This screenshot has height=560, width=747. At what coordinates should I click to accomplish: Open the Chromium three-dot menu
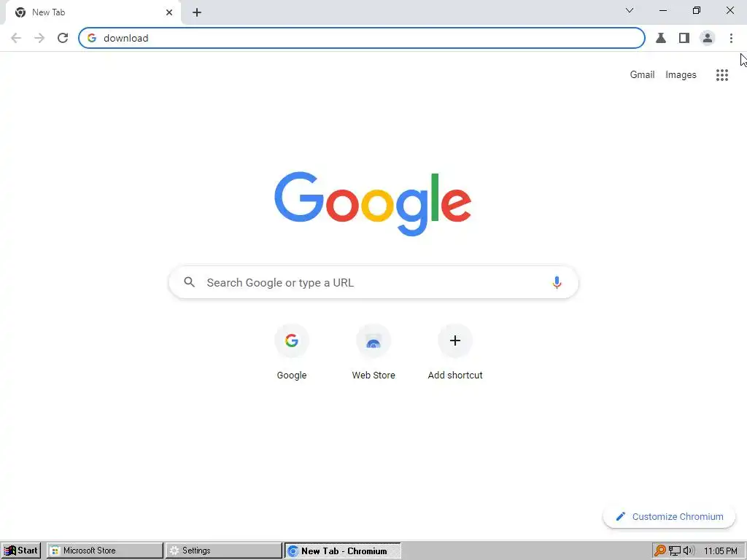731,38
